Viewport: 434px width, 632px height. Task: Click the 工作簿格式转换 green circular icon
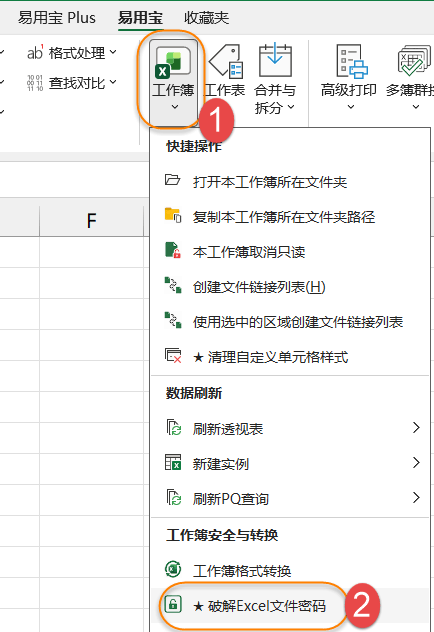point(173,569)
